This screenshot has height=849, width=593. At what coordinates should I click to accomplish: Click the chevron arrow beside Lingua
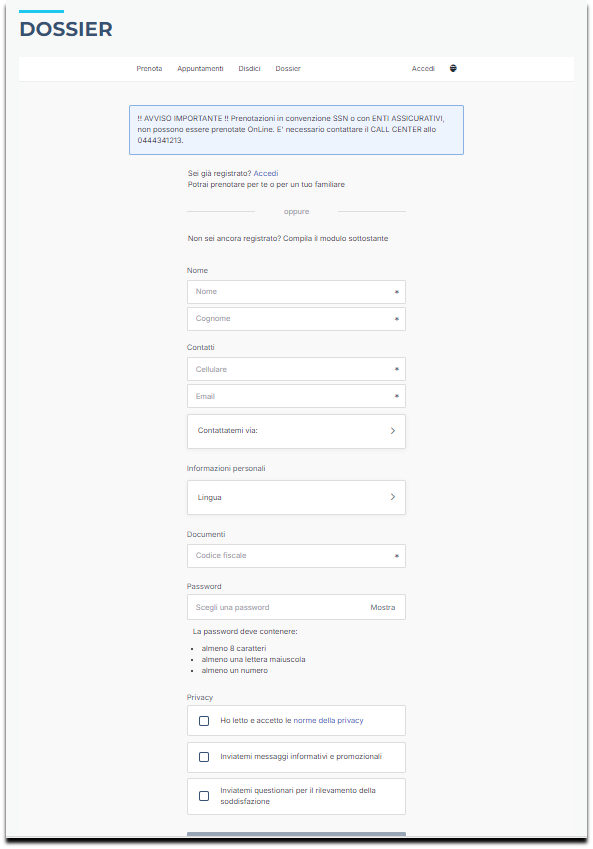tap(393, 497)
